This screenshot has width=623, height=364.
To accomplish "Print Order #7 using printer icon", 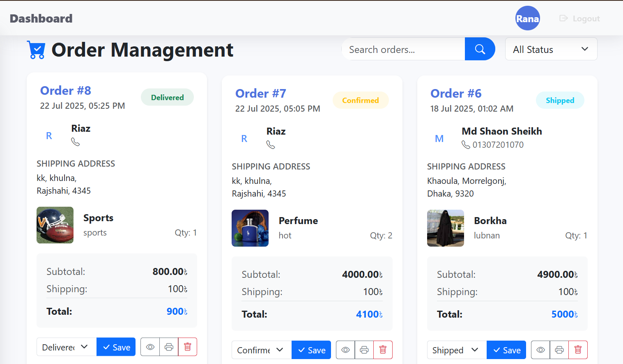I will tap(364, 350).
